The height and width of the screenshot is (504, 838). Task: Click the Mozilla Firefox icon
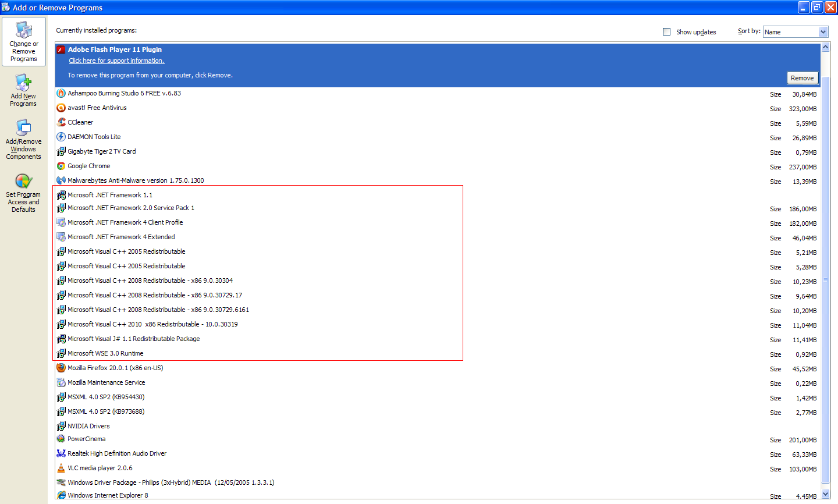pos(61,368)
